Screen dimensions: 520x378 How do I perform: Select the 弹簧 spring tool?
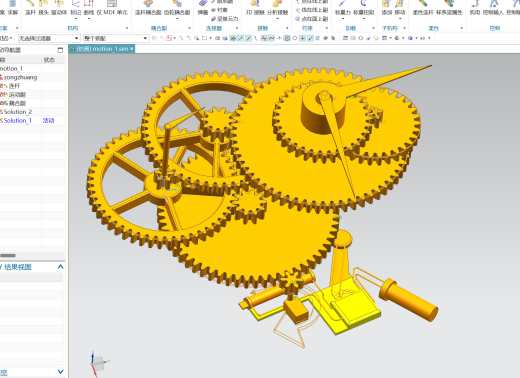[x=203, y=7]
